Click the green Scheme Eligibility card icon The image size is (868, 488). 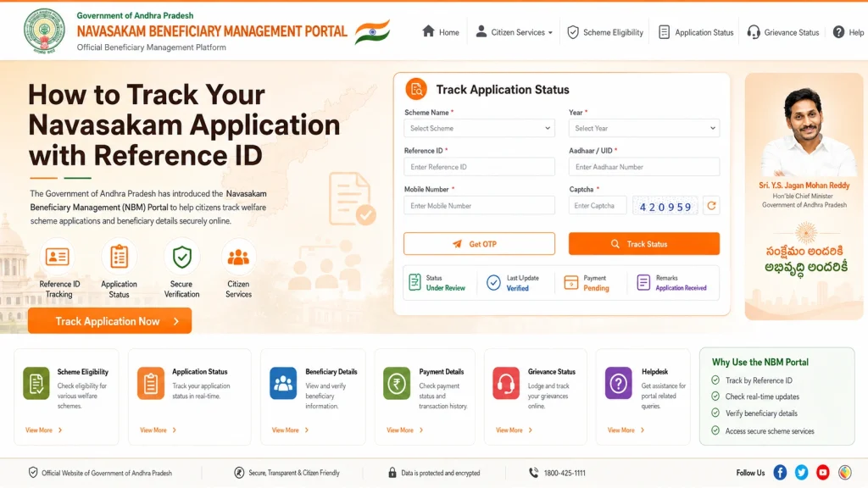[x=36, y=383]
